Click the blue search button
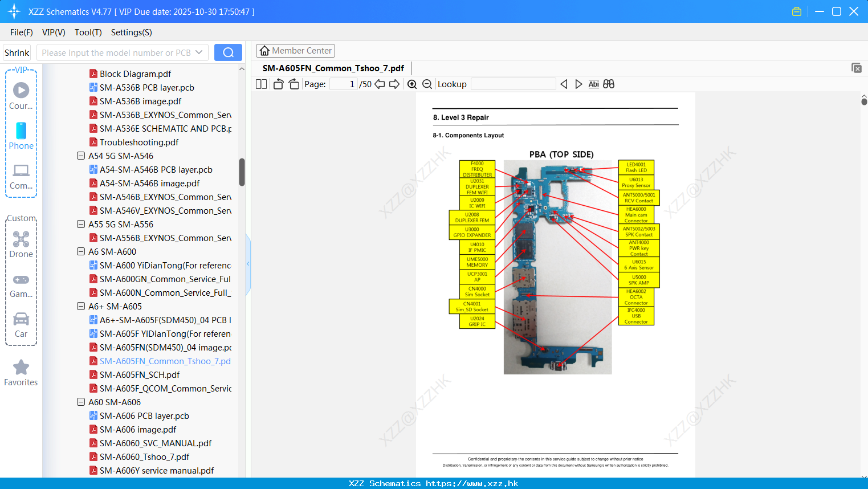The height and width of the screenshot is (489, 868). pos(228,52)
